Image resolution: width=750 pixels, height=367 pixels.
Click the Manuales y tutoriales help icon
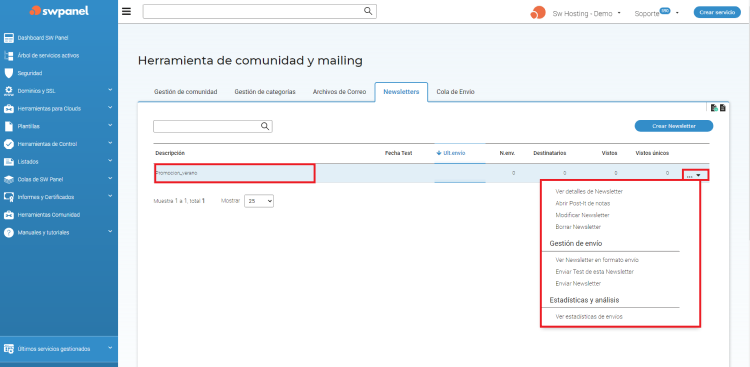point(8,233)
